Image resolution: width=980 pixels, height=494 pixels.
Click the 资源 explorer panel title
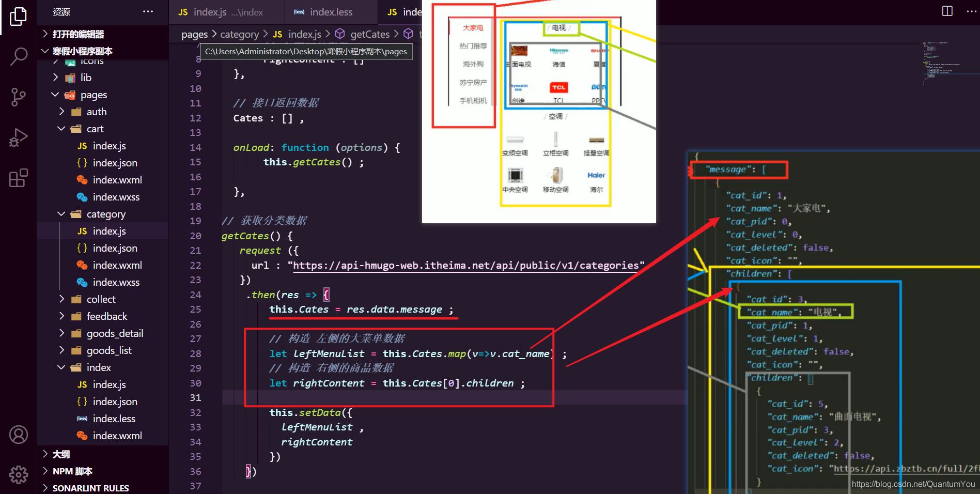tap(61, 11)
